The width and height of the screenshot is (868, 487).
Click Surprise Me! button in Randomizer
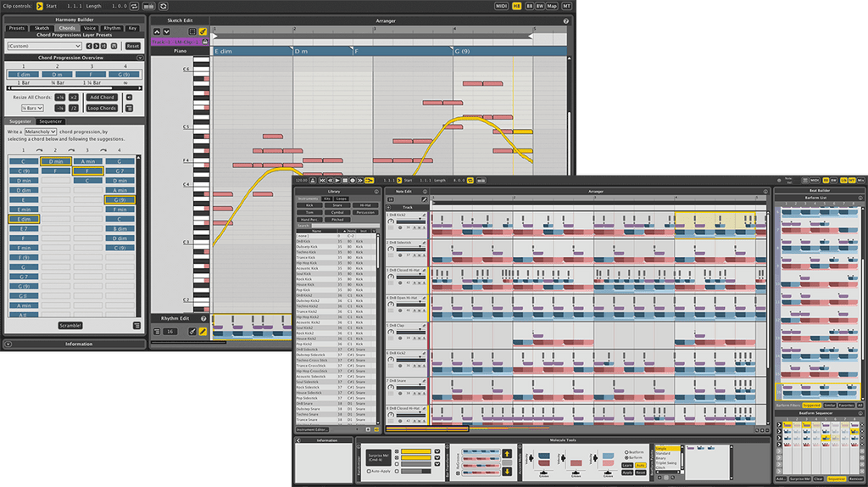click(x=378, y=457)
